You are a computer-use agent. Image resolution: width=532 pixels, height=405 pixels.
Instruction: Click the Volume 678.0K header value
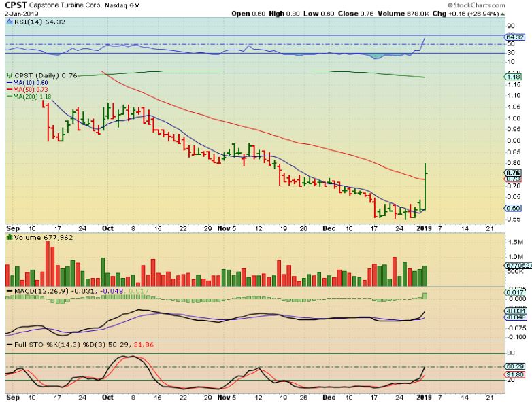point(404,14)
